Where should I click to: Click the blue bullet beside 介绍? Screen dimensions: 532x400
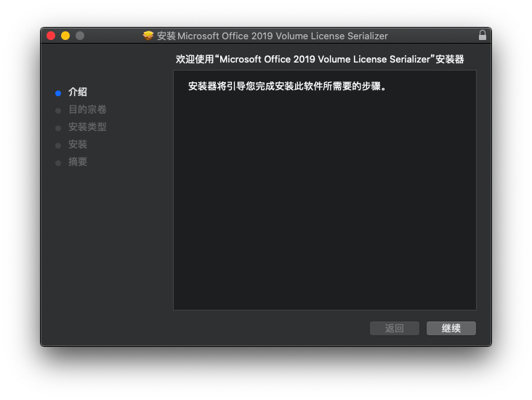pos(58,93)
